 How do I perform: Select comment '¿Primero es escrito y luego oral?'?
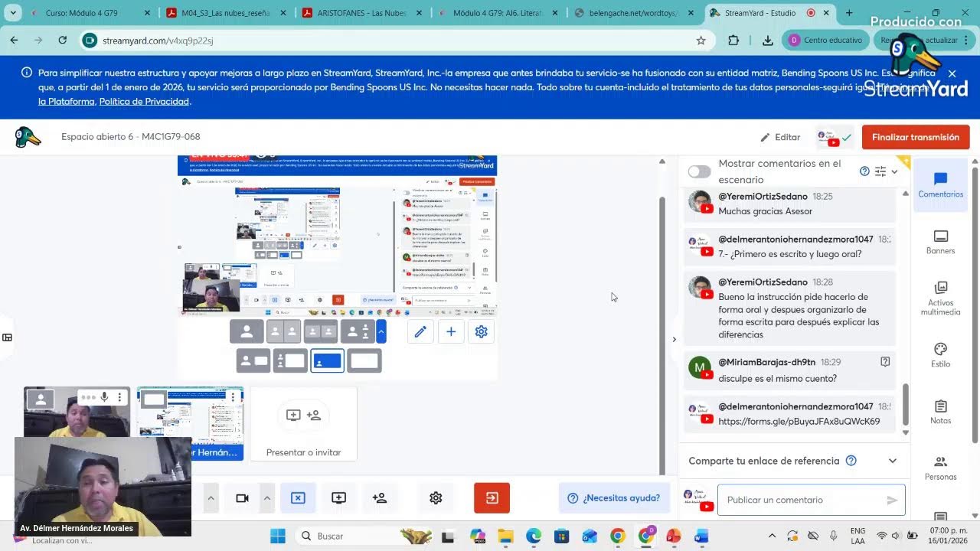pos(789,246)
